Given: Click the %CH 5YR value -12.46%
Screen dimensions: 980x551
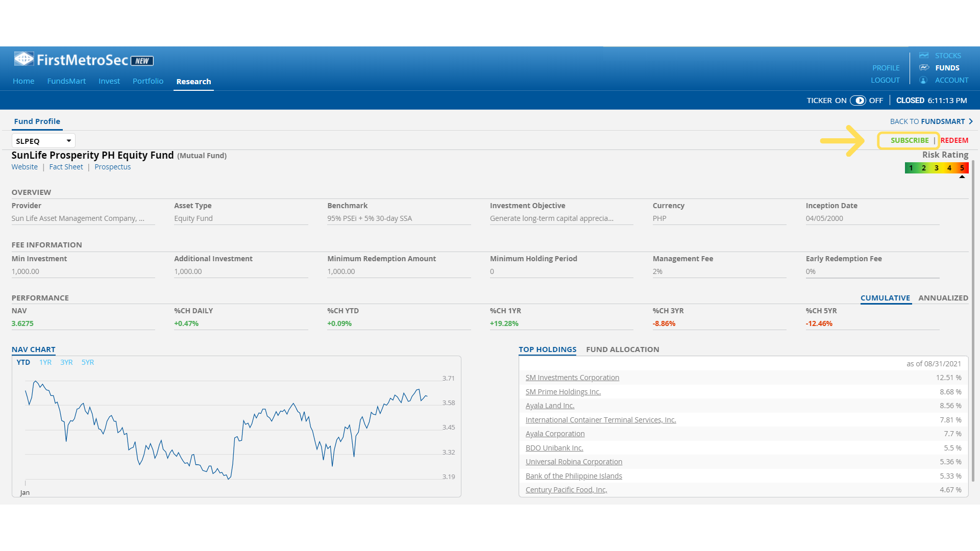Looking at the screenshot, I should point(819,323).
